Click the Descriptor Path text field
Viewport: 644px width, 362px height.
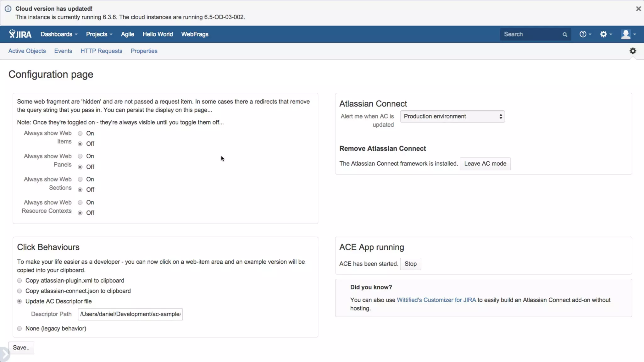[x=130, y=314]
